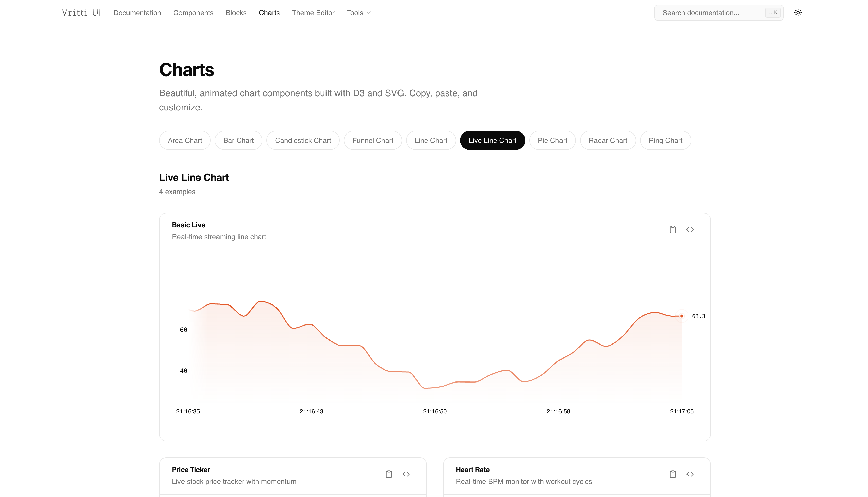
Task: Click the 60 y-axis label
Action: 184,330
